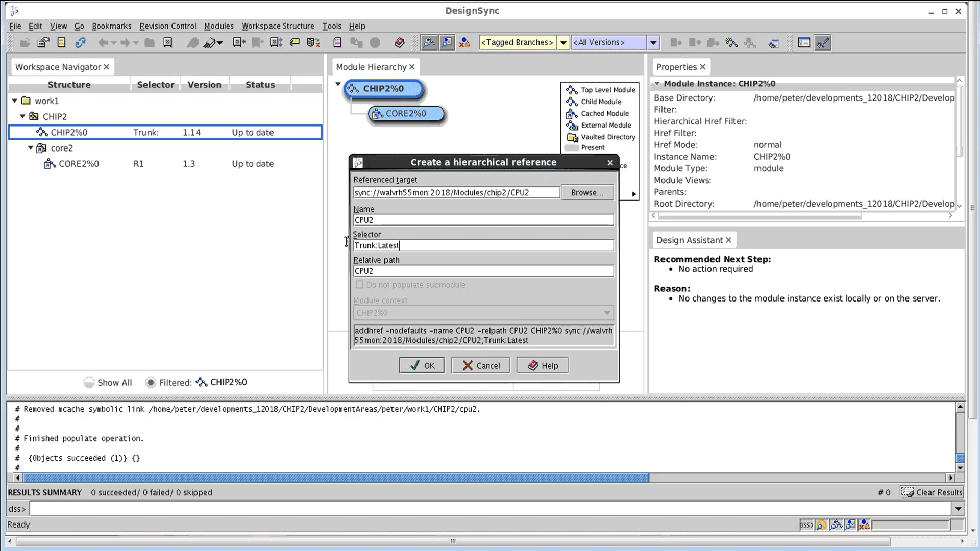Click the shapes legend toolbar icon
Image resolution: width=980 pixels, height=551 pixels.
[464, 43]
